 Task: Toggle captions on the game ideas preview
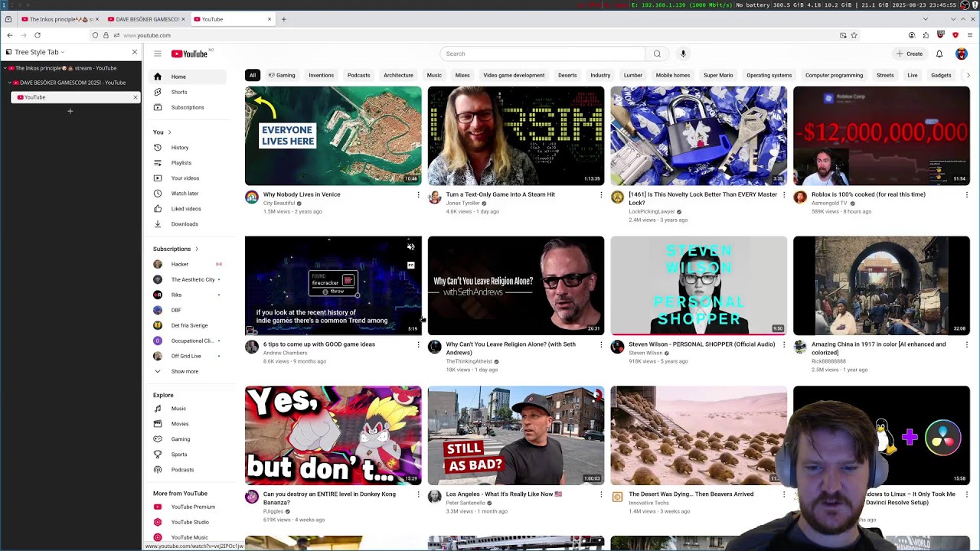pos(411,266)
